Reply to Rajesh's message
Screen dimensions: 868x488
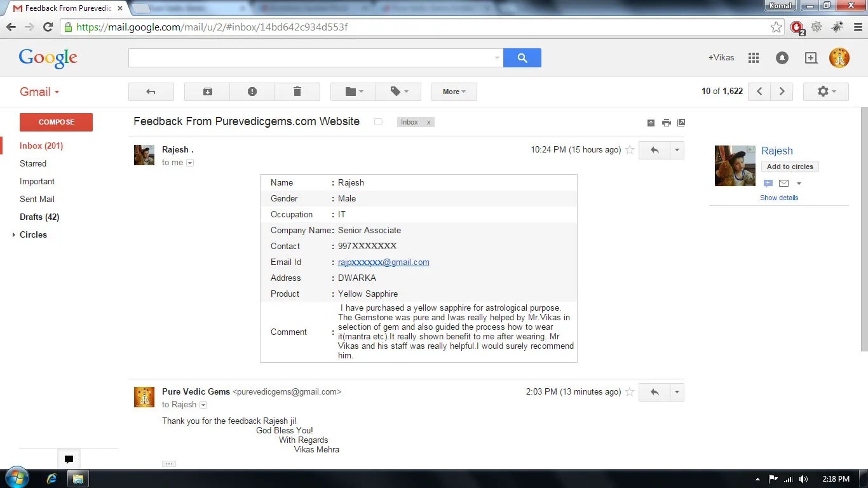coord(654,150)
